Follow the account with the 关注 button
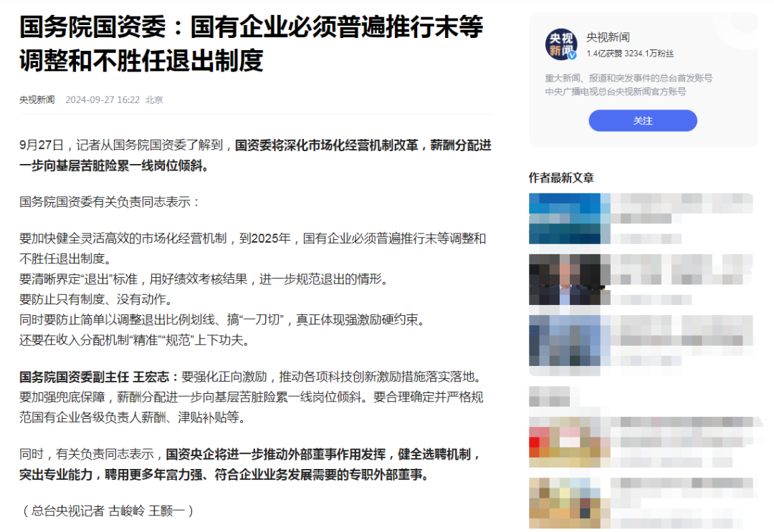 click(x=643, y=121)
